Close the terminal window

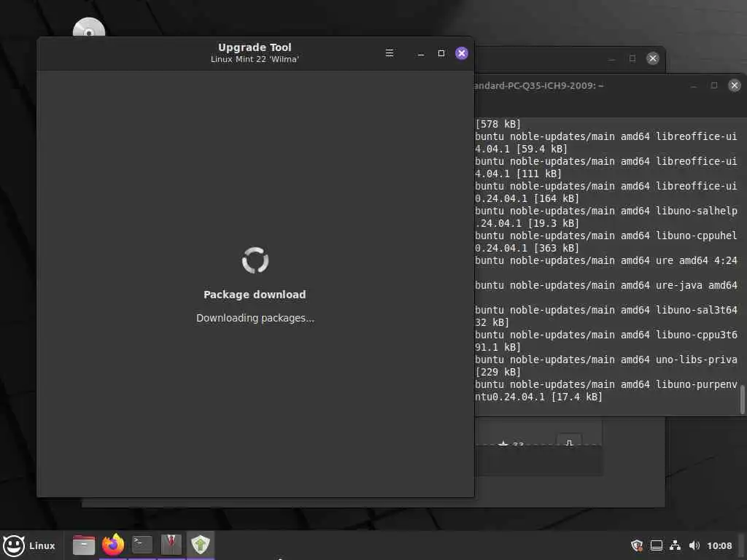(x=734, y=85)
